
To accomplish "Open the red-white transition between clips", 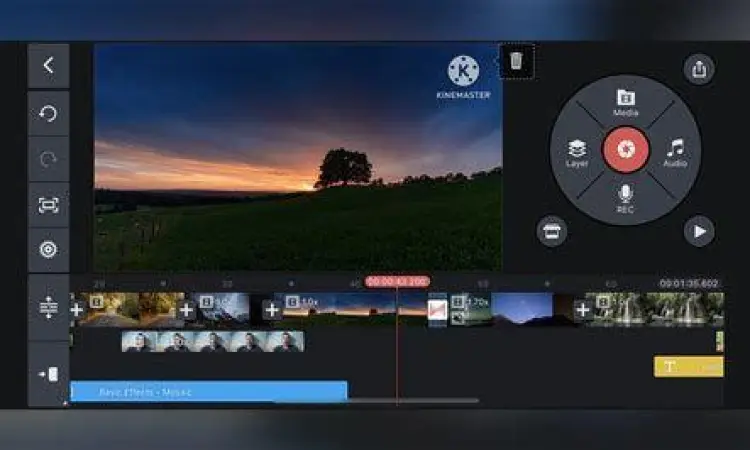I will coord(437,310).
